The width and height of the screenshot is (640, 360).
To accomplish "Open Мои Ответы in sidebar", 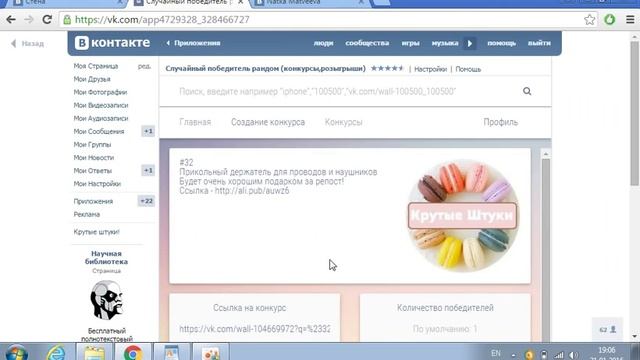I will [92, 171].
